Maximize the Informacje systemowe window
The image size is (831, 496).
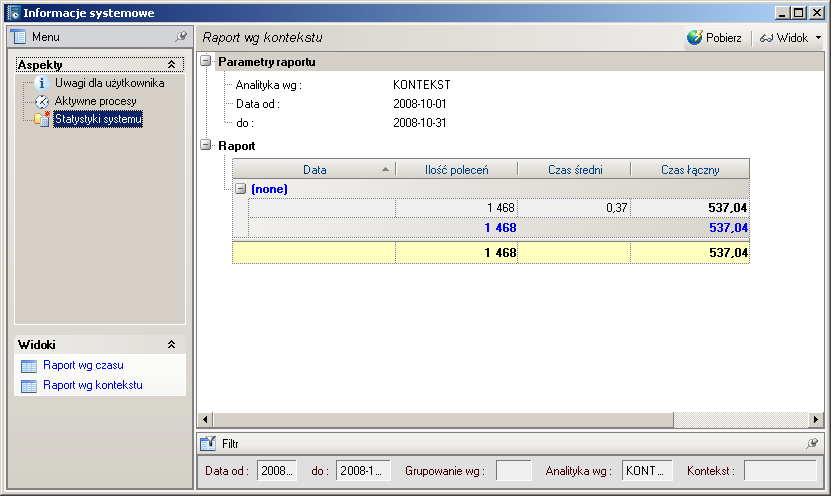[x=799, y=13]
